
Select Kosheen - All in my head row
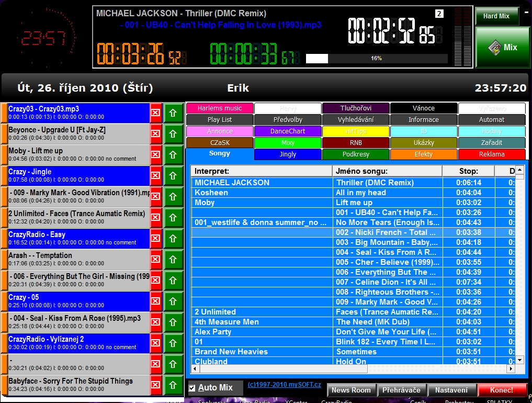click(x=353, y=193)
